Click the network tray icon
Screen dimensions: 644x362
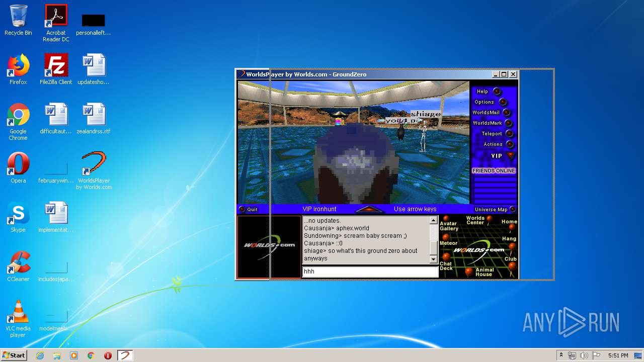[572, 355]
